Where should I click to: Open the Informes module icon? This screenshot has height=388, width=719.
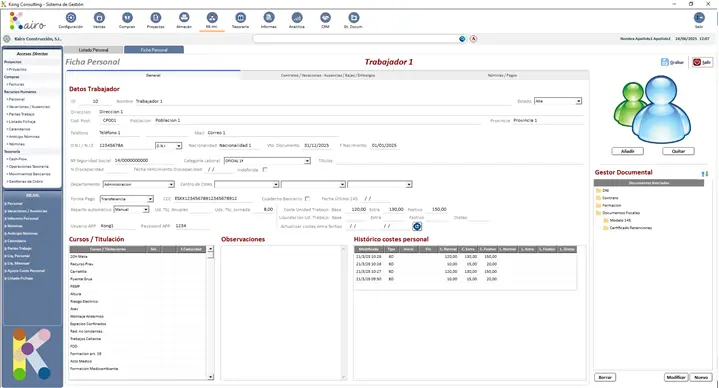tap(269, 18)
